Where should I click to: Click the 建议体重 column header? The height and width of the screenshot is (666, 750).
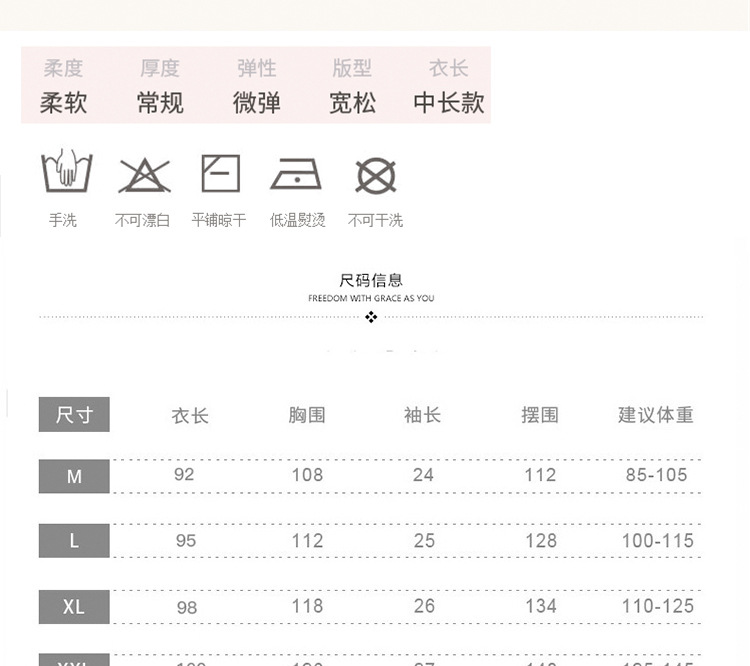(x=656, y=415)
